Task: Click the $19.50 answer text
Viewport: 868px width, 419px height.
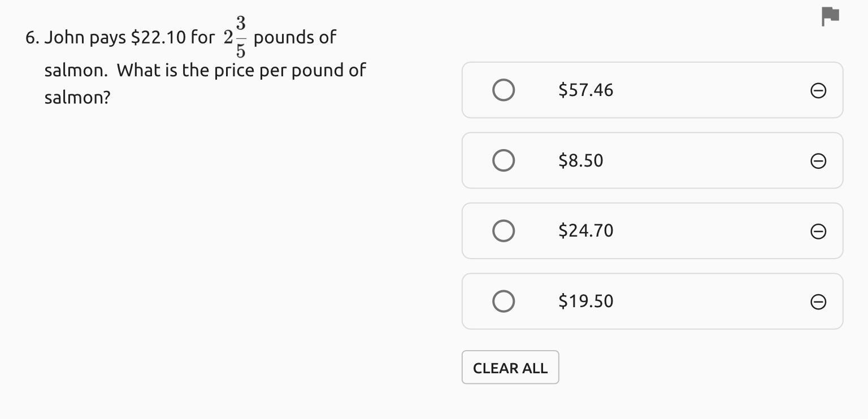Action: coord(585,301)
